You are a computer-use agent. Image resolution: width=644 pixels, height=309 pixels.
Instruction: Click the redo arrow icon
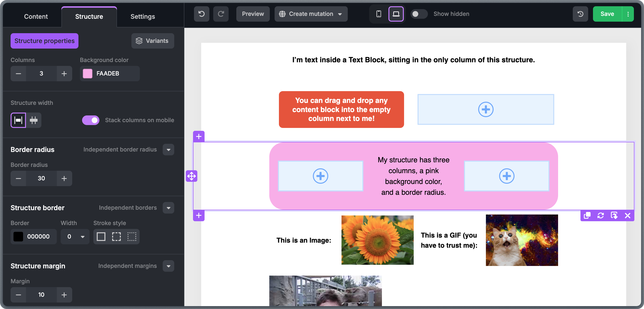click(x=221, y=14)
